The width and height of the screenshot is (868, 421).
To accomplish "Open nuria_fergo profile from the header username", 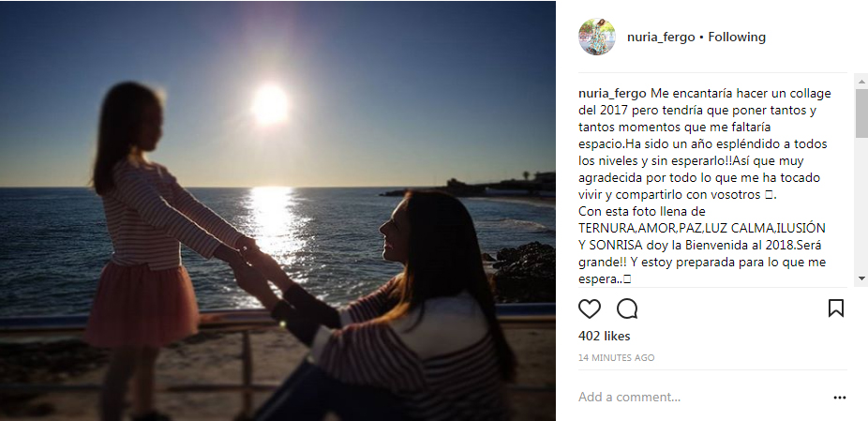I will pyautogui.click(x=661, y=38).
